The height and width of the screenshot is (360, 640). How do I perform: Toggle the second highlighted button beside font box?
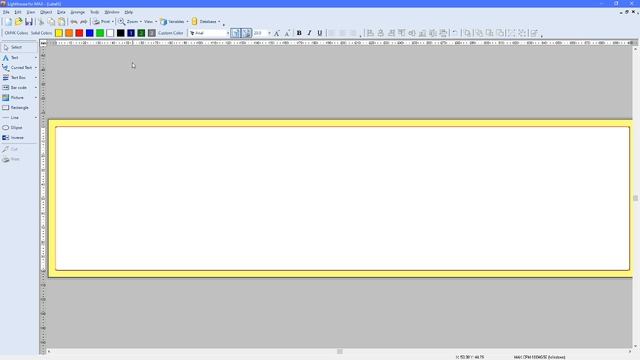pos(247,33)
